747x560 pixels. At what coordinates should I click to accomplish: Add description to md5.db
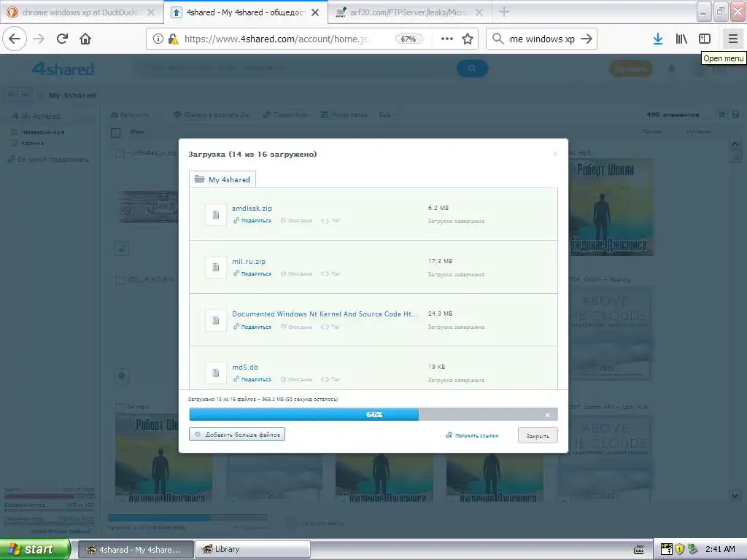(x=296, y=379)
